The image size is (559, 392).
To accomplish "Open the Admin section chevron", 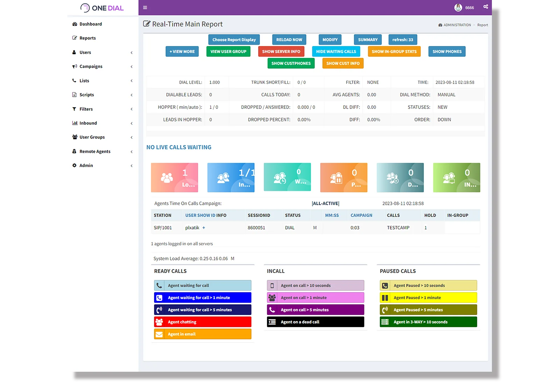I will click(x=131, y=165).
